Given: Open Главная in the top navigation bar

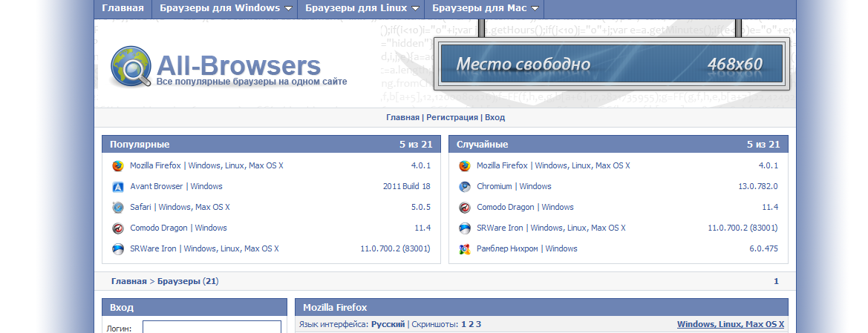Looking at the screenshot, I should (123, 8).
